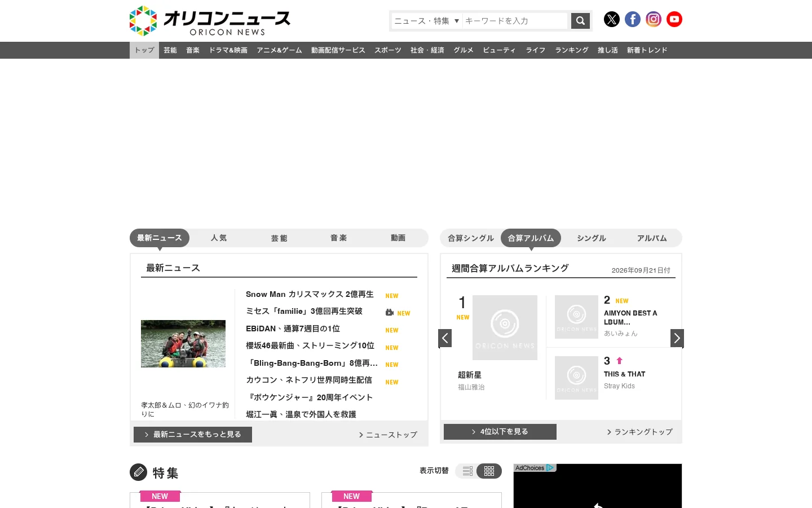Open AIMYON BEST ALBUM cover thumbnail
The image size is (812, 508).
pyautogui.click(x=576, y=317)
